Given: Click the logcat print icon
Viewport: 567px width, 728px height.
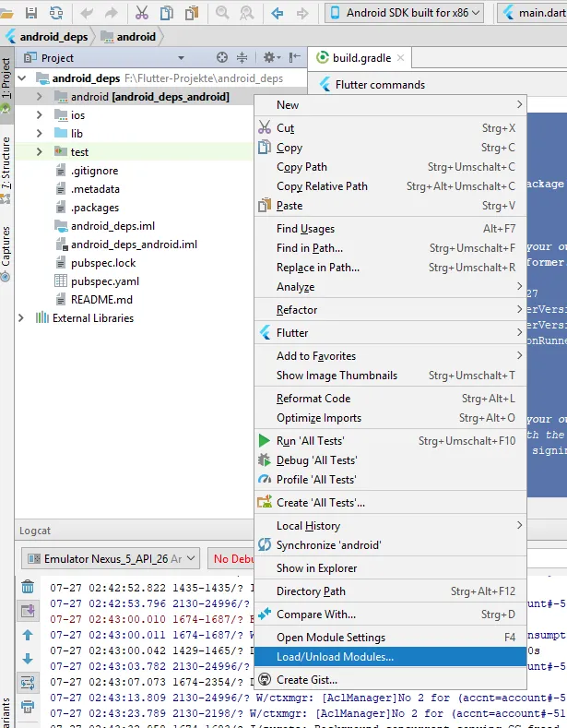Looking at the screenshot, I should pos(28,707).
